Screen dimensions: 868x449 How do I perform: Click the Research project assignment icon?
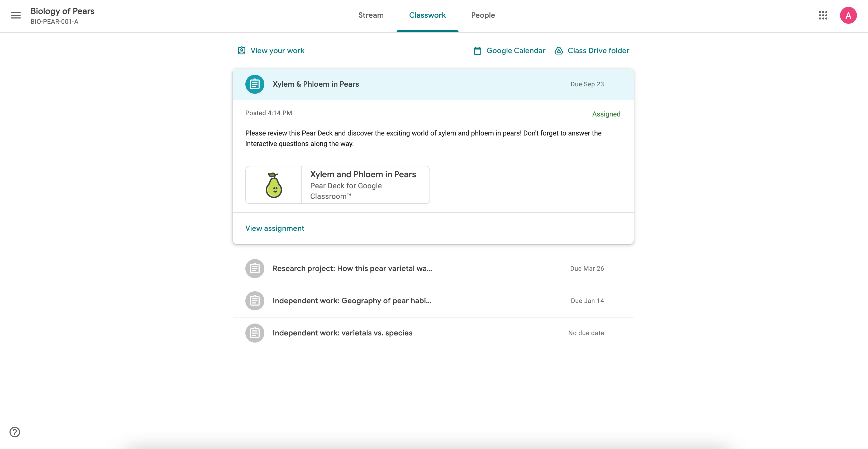255,269
